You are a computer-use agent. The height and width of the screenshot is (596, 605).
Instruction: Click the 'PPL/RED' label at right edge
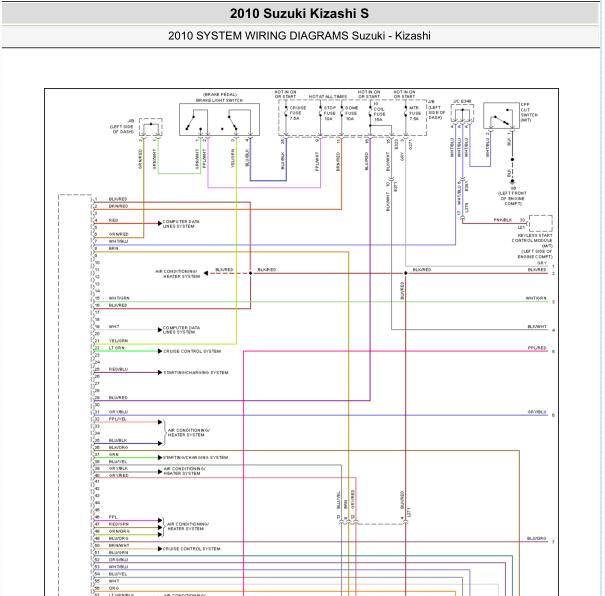[x=537, y=348]
